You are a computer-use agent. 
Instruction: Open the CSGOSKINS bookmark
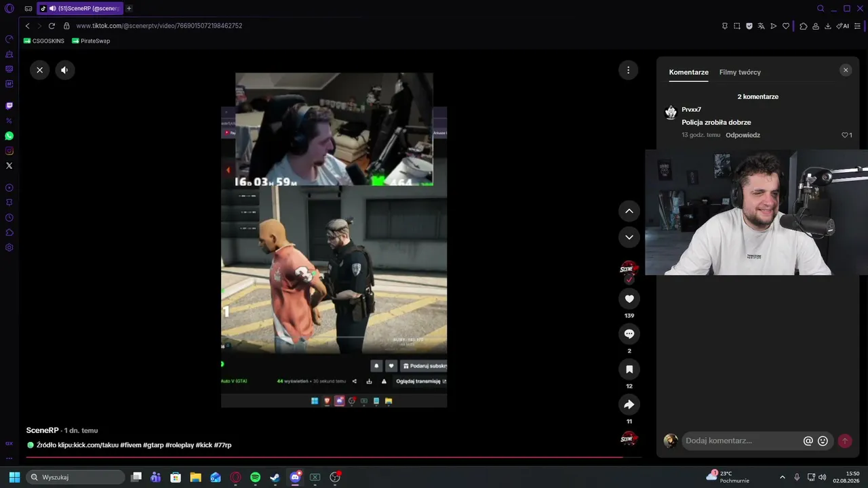pyautogui.click(x=44, y=41)
